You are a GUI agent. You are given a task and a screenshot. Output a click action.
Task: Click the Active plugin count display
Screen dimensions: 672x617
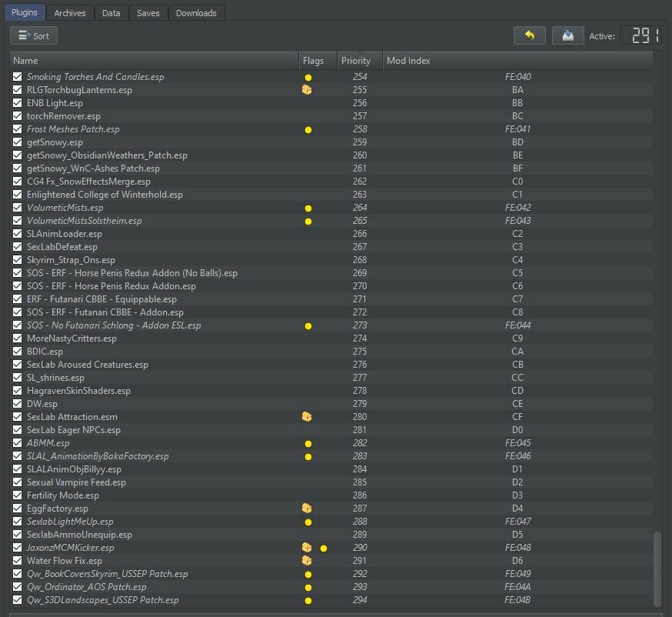click(x=641, y=35)
